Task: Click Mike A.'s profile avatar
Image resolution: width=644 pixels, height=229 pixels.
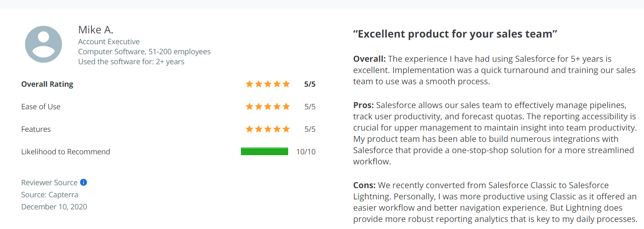Action: [x=43, y=44]
